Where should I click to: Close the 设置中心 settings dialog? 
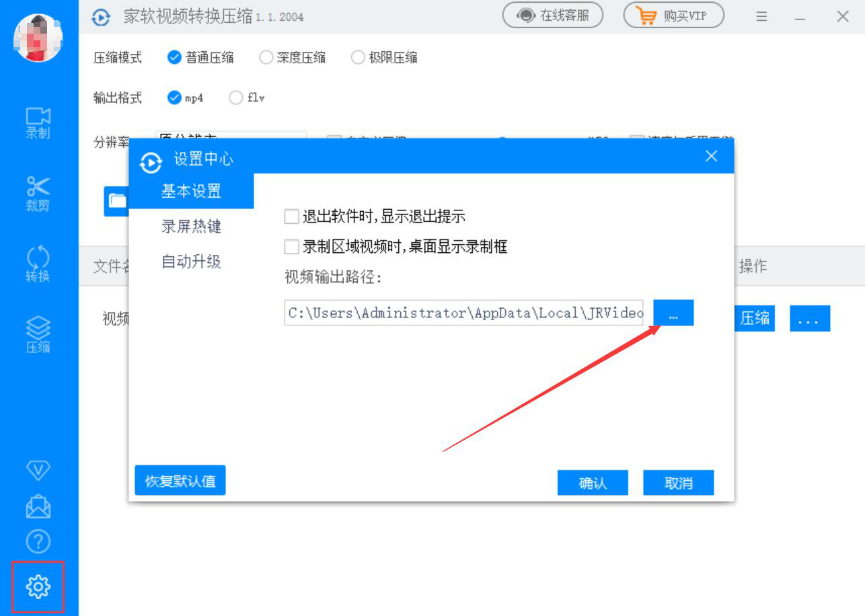point(711,157)
